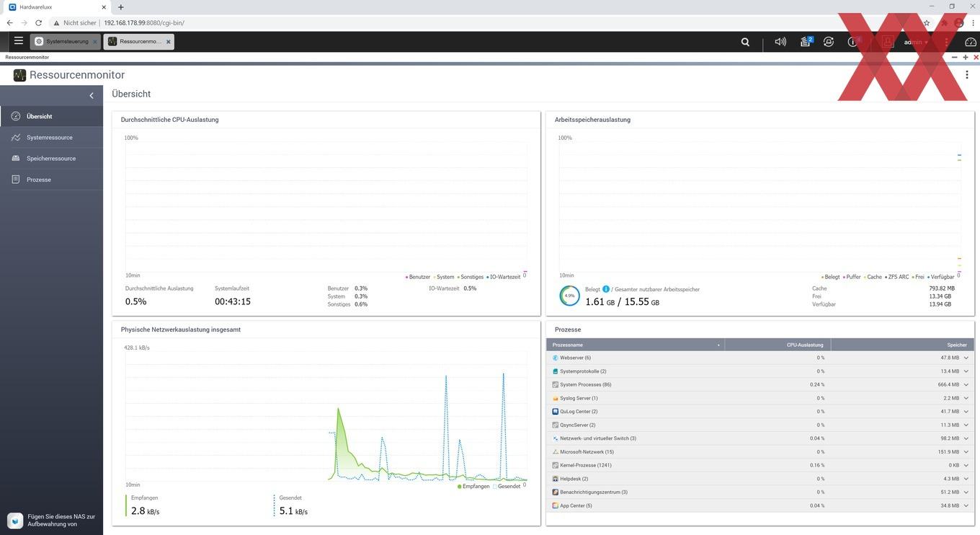Switch to the Ressourcenmonitor taskbar tab
Screen dimensions: 980x535
coord(139,42)
